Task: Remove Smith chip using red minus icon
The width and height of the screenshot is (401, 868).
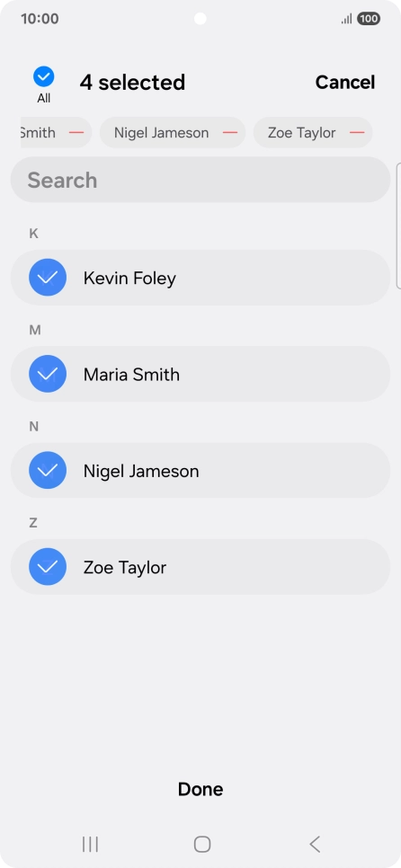Action: [76, 133]
